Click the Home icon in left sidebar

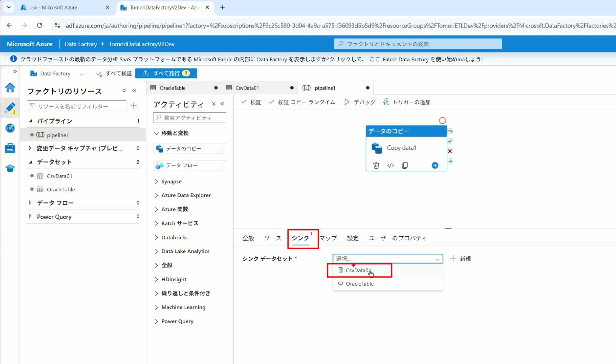coord(10,88)
